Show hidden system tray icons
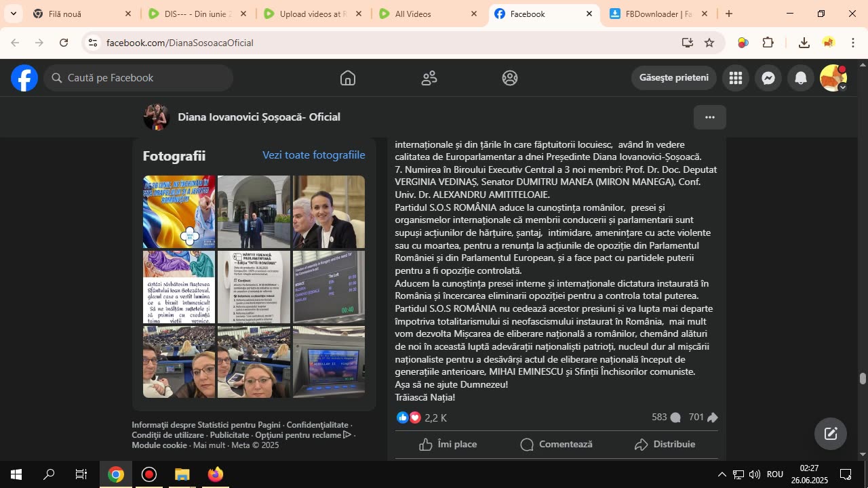Image resolution: width=868 pixels, height=488 pixels. [x=722, y=474]
